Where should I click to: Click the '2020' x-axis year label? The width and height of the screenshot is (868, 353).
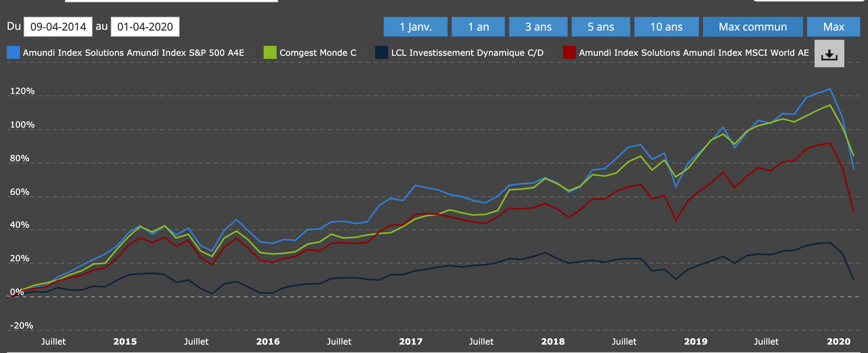[839, 342]
